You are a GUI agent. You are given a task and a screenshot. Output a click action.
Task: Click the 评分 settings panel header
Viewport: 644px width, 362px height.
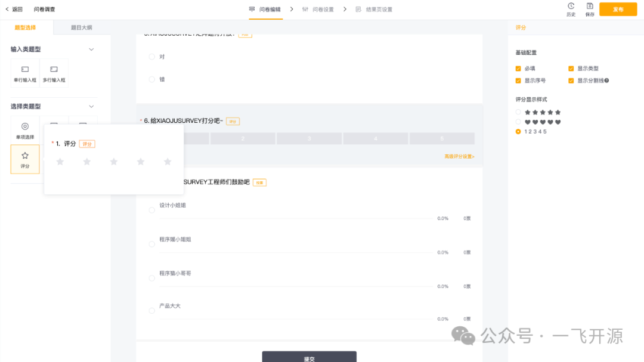click(x=521, y=27)
